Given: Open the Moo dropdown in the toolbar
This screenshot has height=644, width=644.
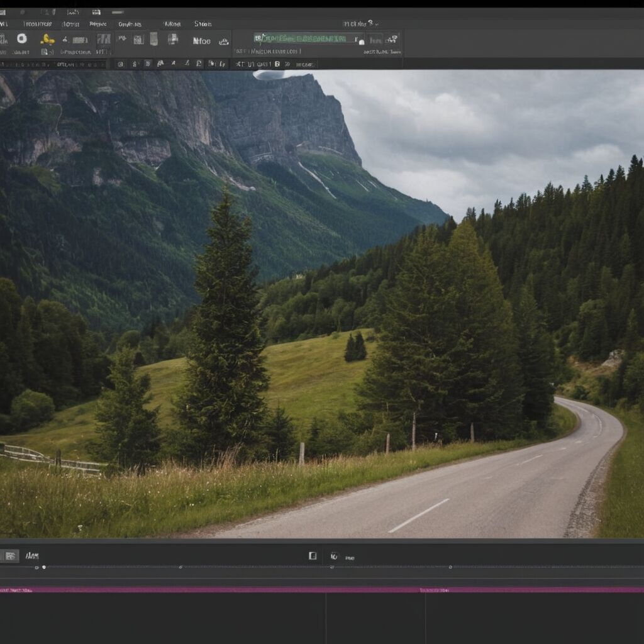Looking at the screenshot, I should [203, 40].
